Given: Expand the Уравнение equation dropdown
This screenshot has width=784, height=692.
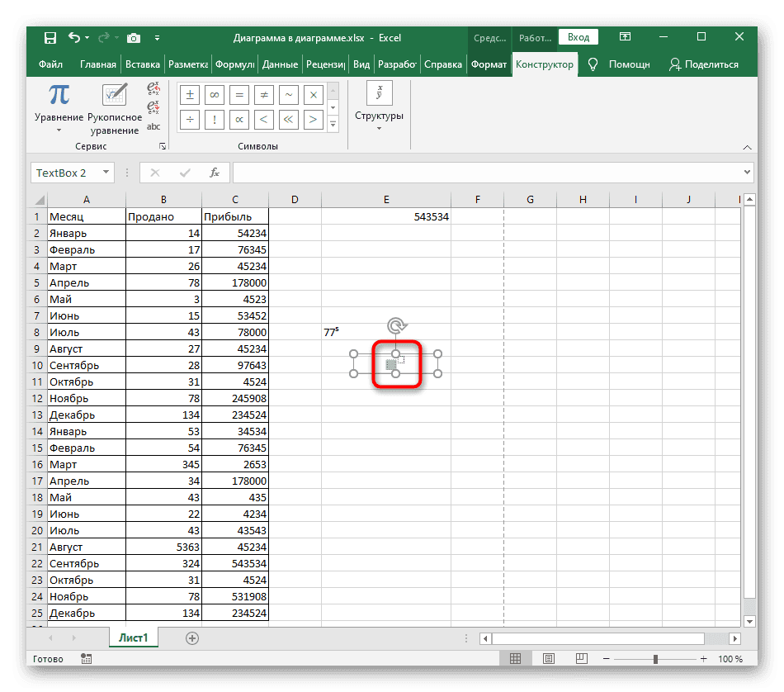Looking at the screenshot, I should click(x=59, y=130).
